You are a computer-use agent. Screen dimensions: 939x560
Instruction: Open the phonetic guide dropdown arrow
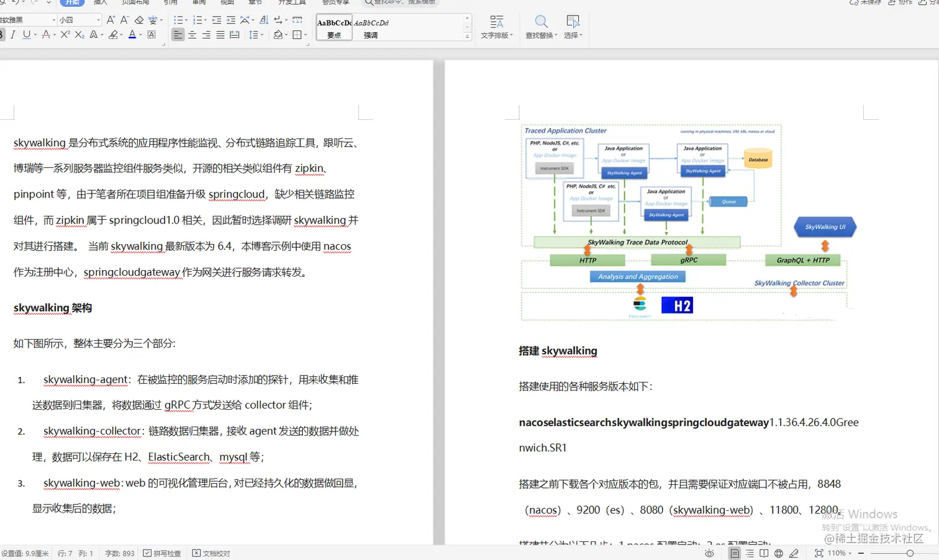coord(161,20)
